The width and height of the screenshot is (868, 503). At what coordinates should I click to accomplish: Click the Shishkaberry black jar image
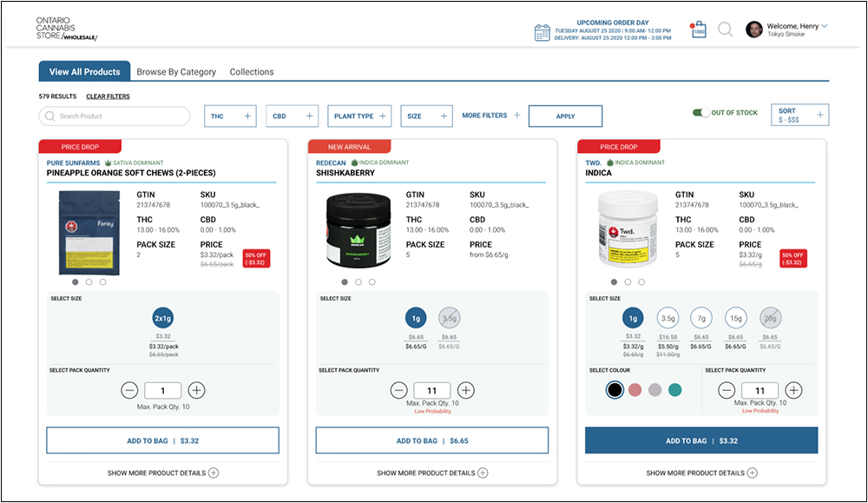358,230
